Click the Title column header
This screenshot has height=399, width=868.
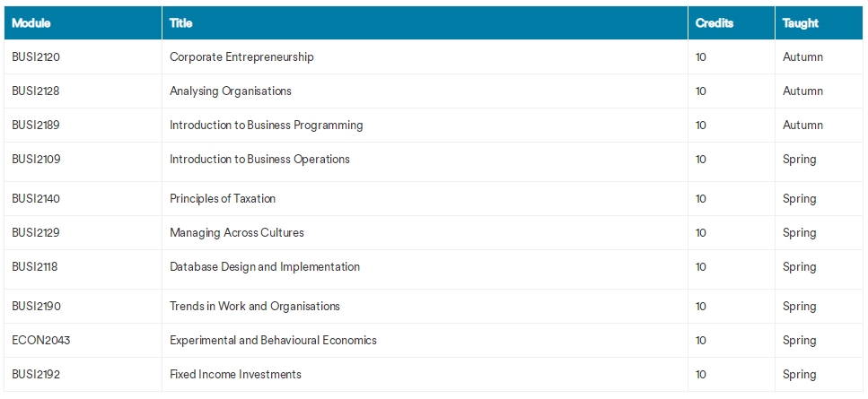[x=181, y=23]
